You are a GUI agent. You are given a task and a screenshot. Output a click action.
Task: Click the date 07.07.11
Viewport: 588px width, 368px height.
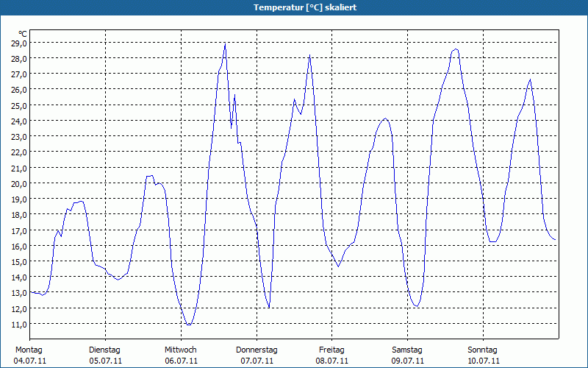(x=257, y=361)
